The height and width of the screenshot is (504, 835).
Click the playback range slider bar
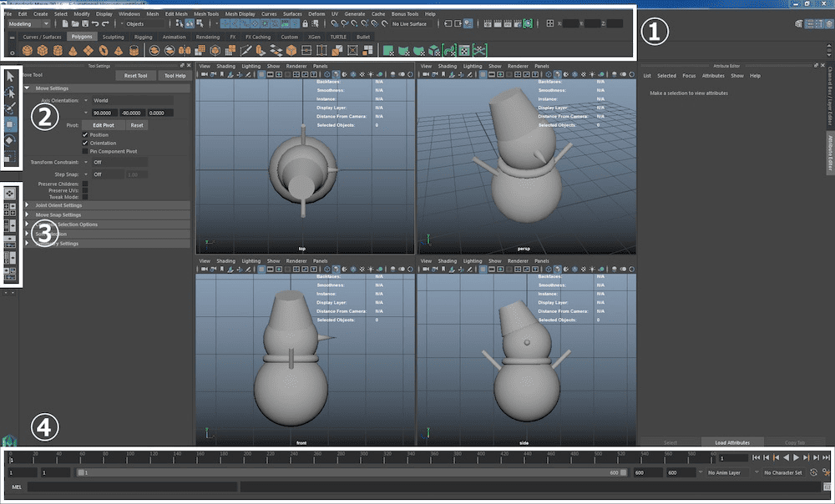click(x=352, y=472)
